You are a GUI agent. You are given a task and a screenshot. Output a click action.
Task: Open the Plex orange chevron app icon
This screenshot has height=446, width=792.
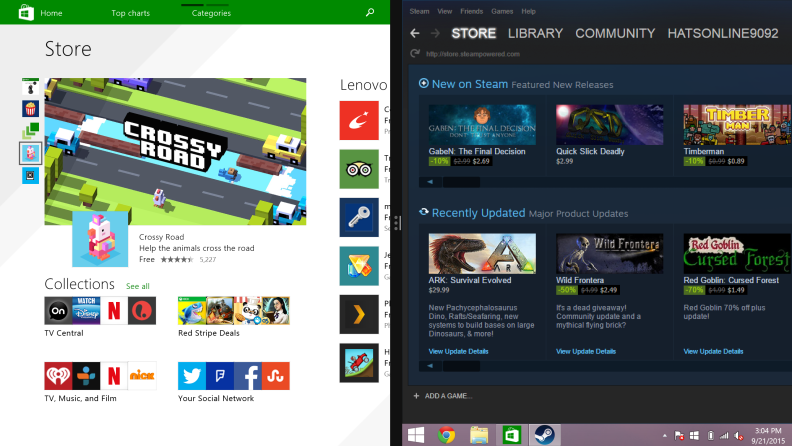click(359, 314)
